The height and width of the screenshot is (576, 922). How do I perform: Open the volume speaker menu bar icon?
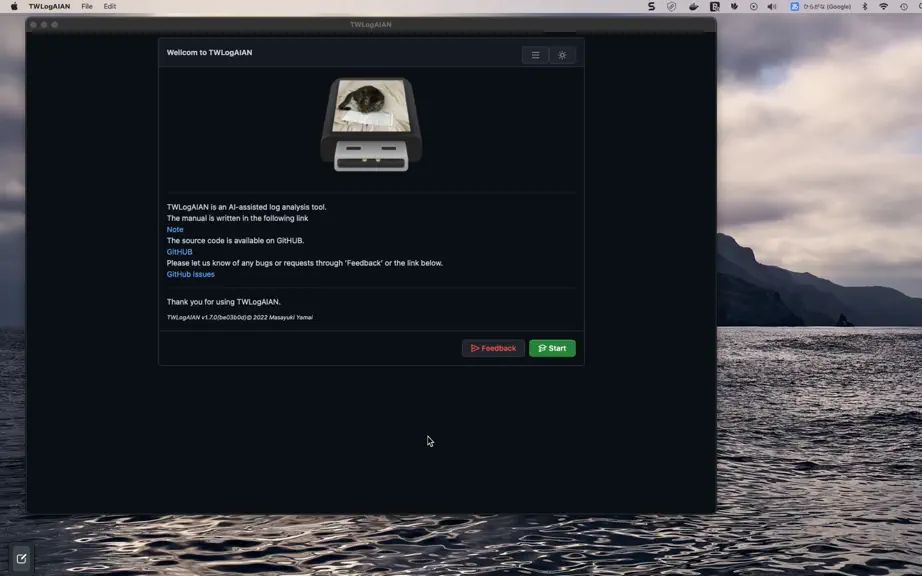pyautogui.click(x=772, y=6)
